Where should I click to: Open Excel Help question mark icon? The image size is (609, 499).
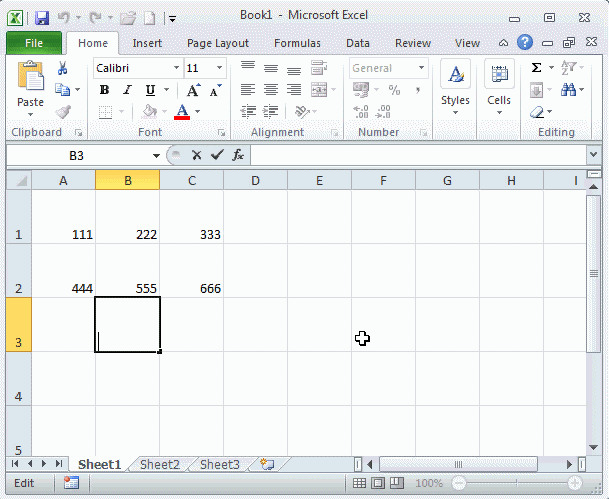525,42
